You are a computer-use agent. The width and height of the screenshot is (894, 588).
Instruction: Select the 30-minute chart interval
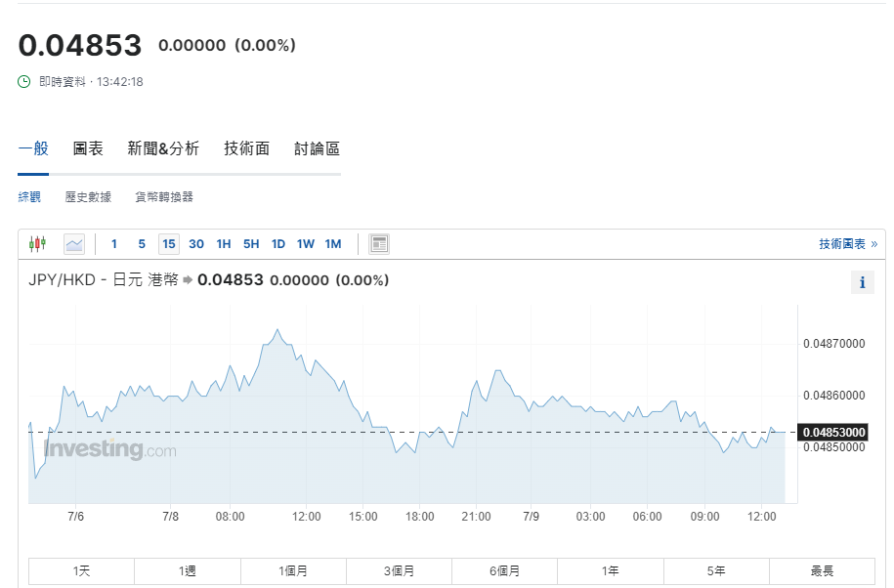click(196, 243)
